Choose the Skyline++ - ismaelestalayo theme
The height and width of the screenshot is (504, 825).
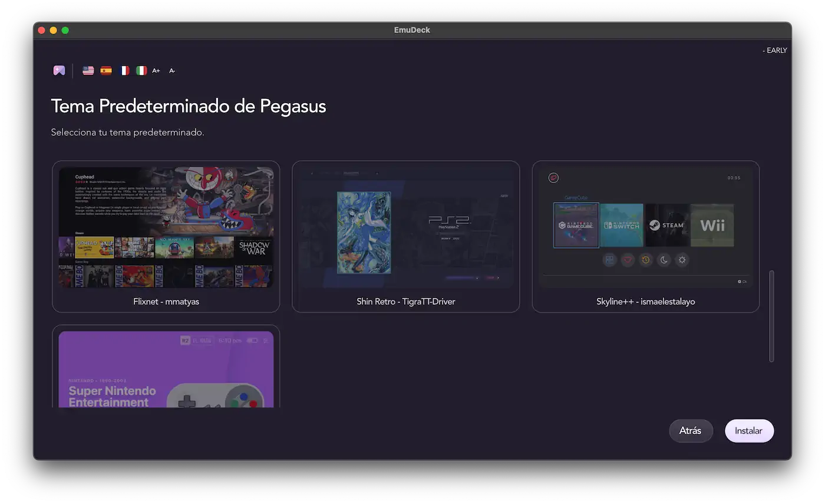click(x=646, y=237)
